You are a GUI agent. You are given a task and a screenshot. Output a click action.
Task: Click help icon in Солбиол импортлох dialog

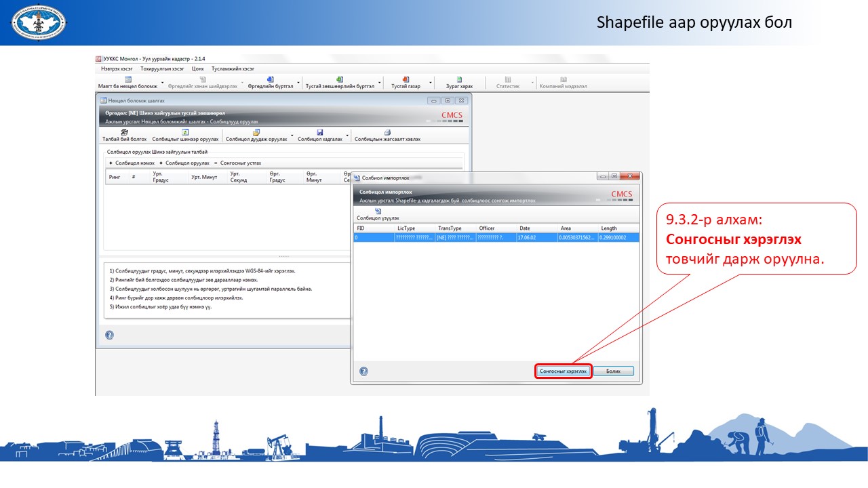pyautogui.click(x=363, y=371)
